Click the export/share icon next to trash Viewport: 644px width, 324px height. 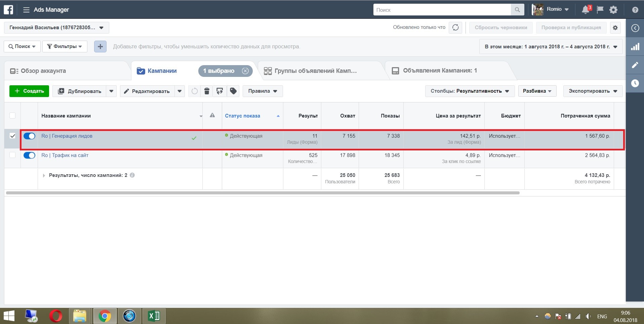coord(220,91)
